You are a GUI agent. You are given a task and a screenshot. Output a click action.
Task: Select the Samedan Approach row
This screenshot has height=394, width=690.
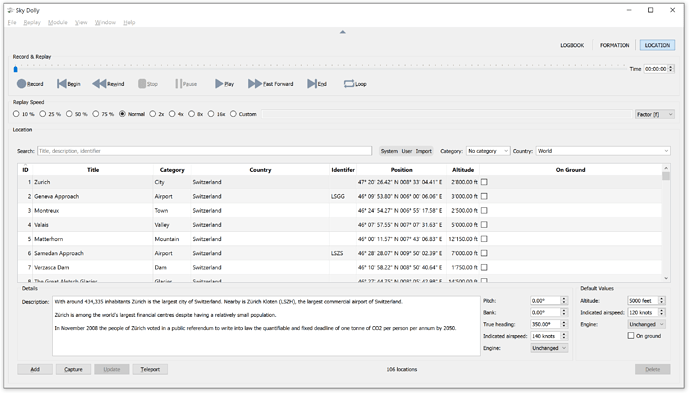[x=340, y=253]
